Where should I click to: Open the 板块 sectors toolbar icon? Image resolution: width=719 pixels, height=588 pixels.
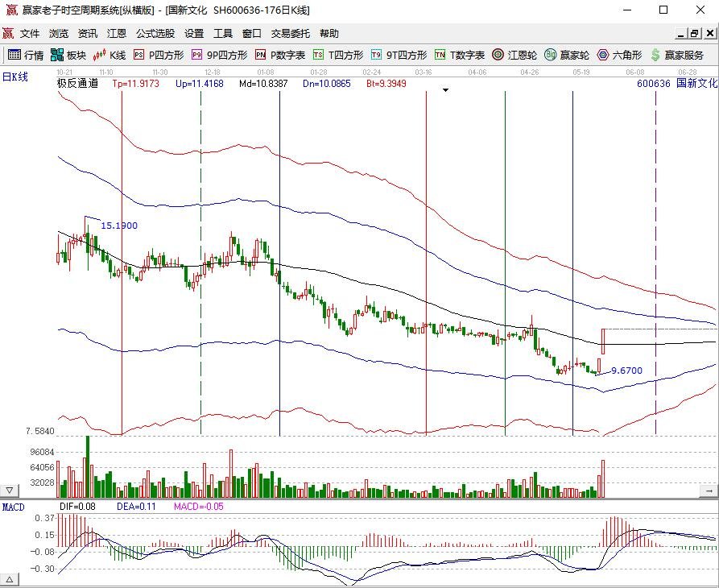coord(68,55)
